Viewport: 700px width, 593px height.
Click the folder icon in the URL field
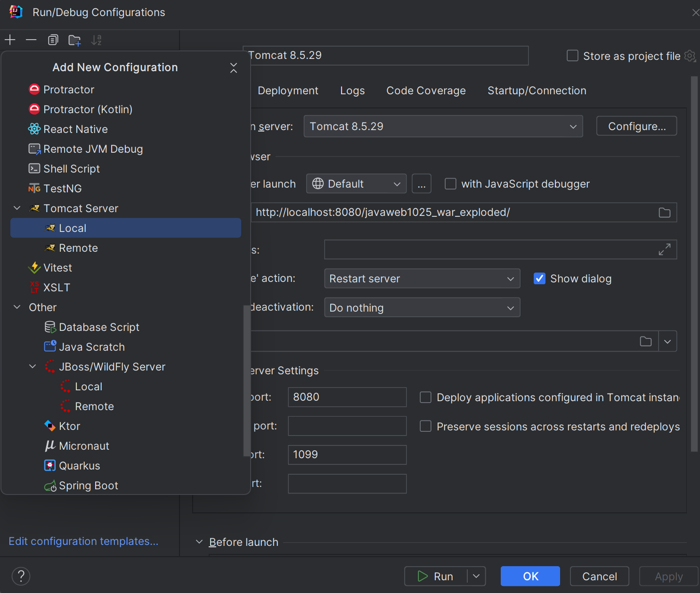pos(665,213)
